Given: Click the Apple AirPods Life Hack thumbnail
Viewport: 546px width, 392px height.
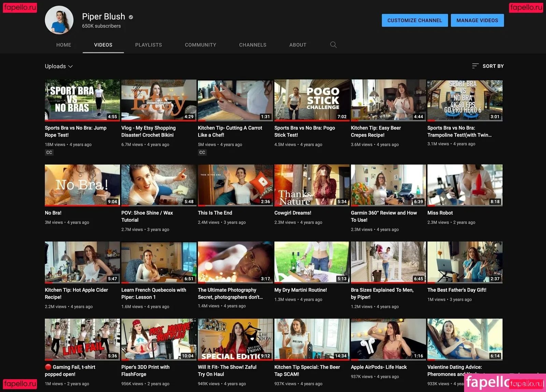Looking at the screenshot, I should pos(388,339).
